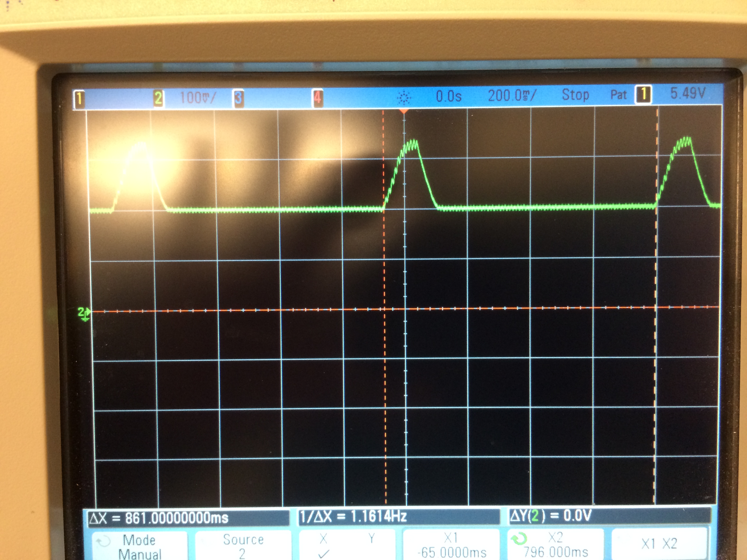
Task: Select the channel 2 indicator
Action: tap(158, 99)
